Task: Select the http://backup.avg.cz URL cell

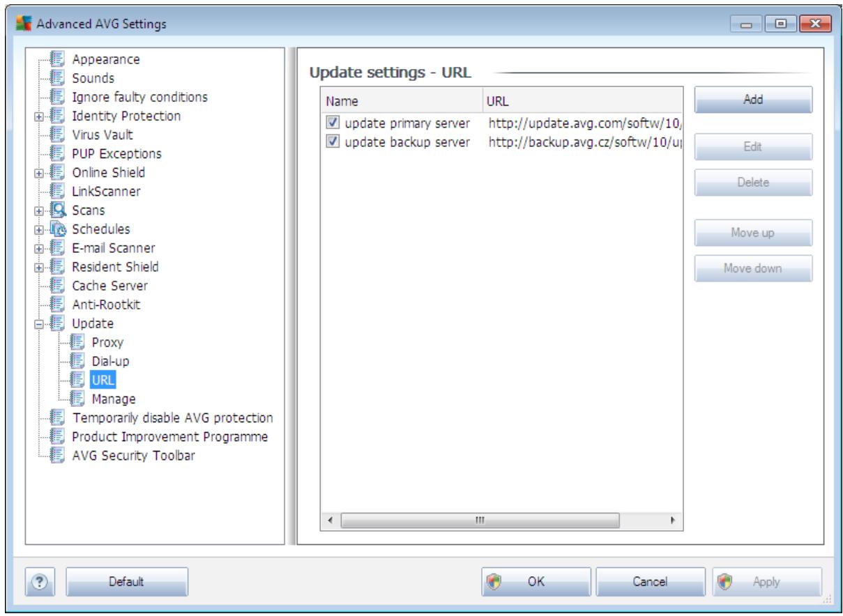Action: coord(584,142)
